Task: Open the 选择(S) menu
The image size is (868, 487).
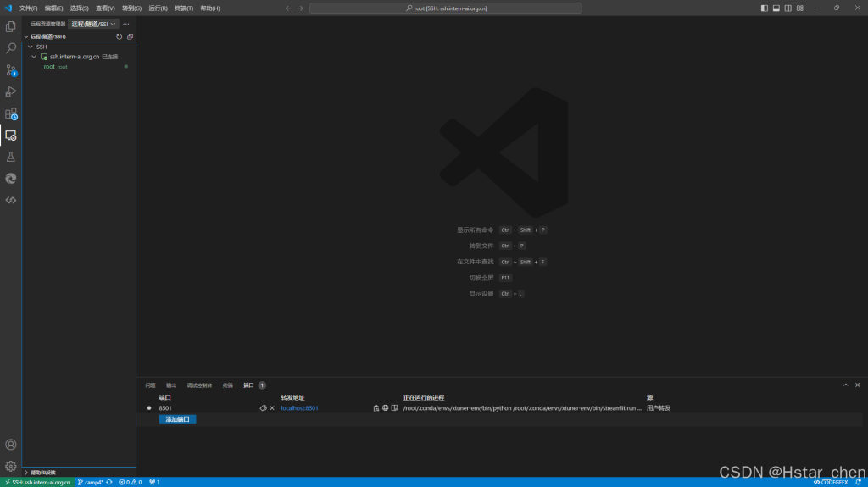Action: tap(79, 8)
